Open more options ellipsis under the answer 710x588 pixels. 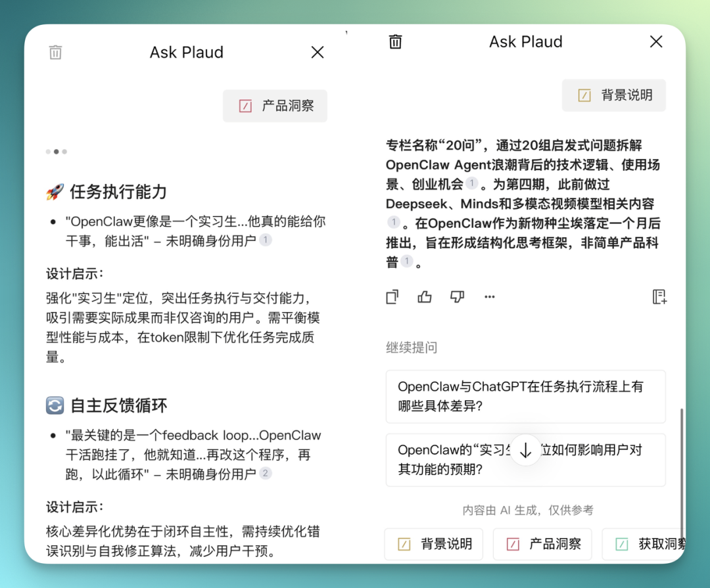[x=490, y=297]
